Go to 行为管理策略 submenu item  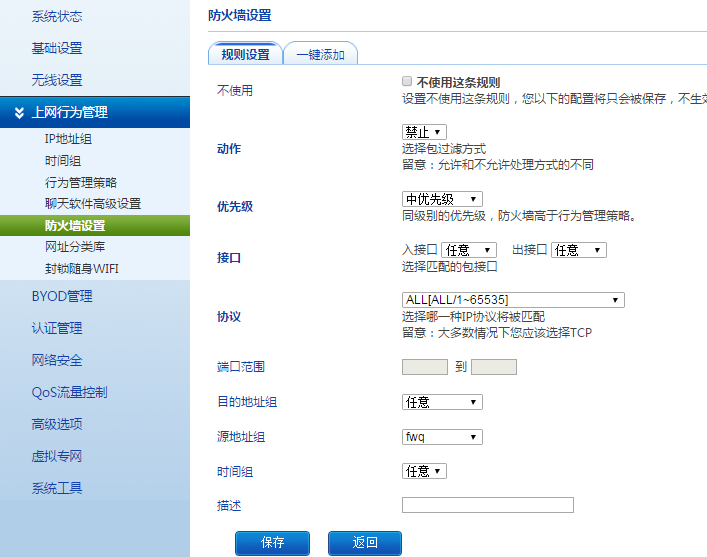[x=81, y=182]
